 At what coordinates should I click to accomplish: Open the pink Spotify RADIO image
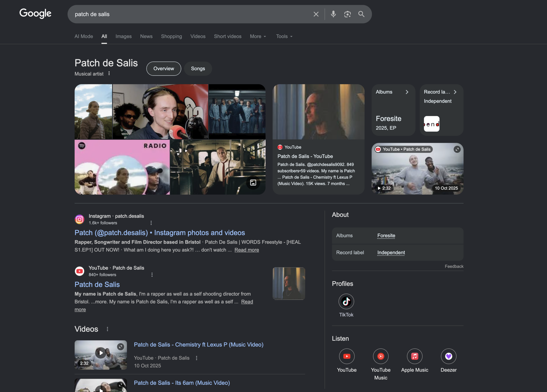click(122, 167)
